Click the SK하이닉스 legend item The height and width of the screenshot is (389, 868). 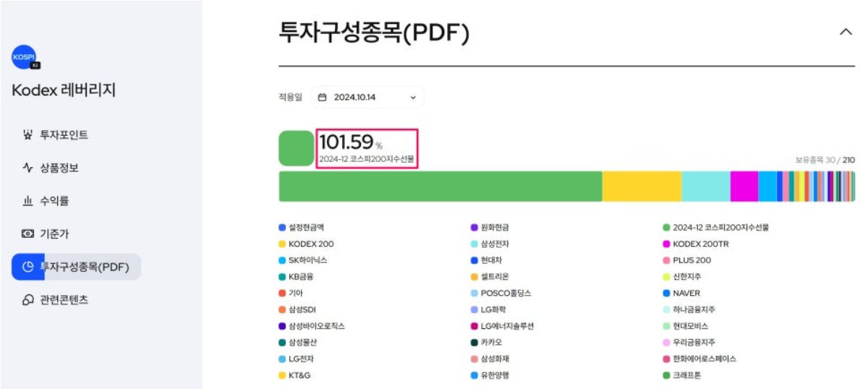tap(302, 260)
